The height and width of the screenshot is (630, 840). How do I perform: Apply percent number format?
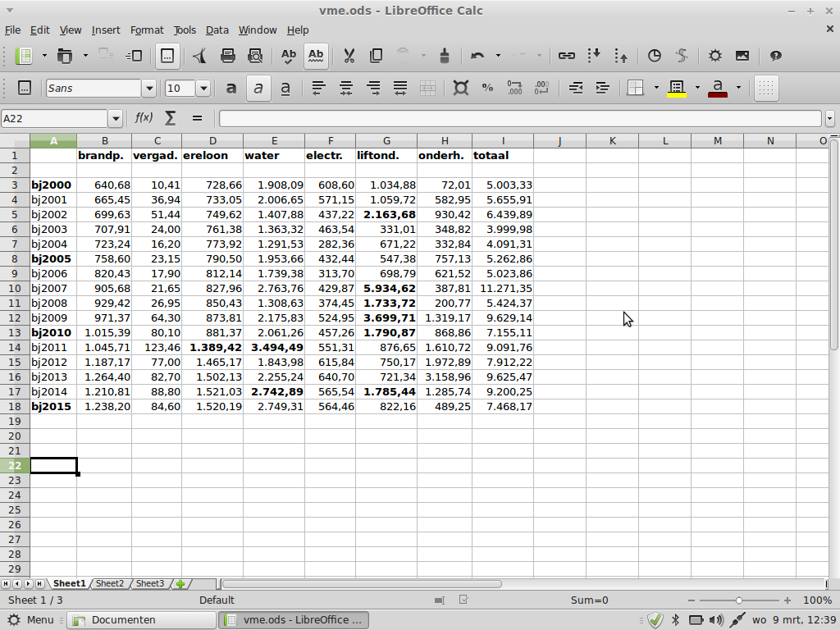[487, 88]
